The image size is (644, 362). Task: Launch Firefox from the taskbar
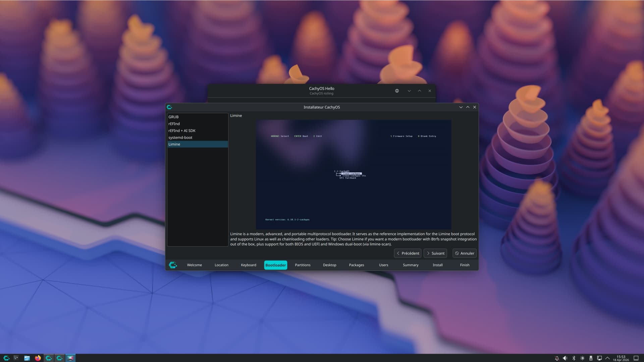(x=38, y=358)
